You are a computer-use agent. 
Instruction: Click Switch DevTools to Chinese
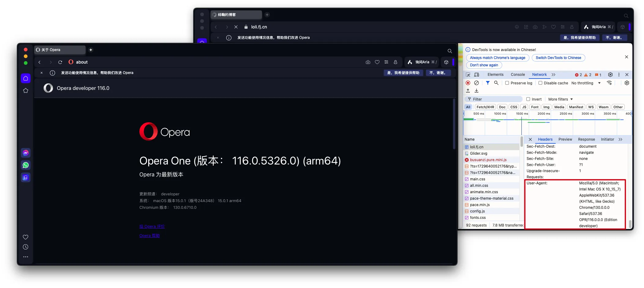tap(558, 58)
